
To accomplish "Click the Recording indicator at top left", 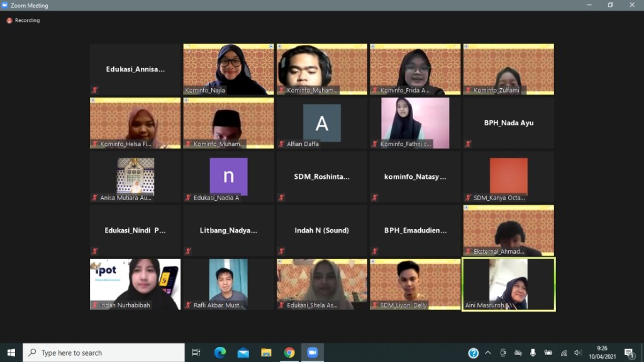I will tap(23, 20).
